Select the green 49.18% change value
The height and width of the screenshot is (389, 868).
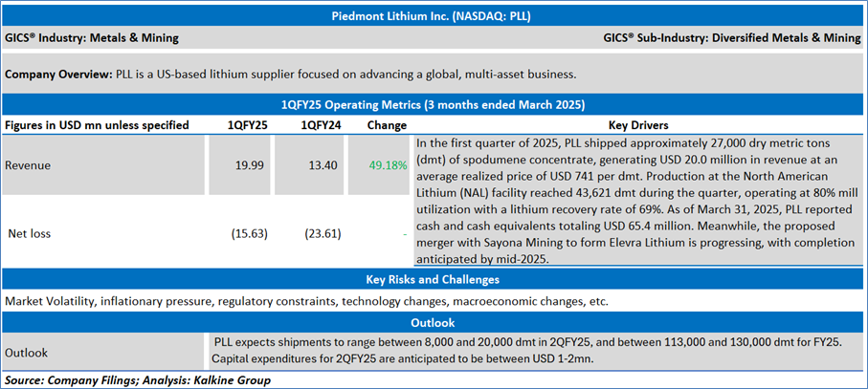(x=388, y=165)
